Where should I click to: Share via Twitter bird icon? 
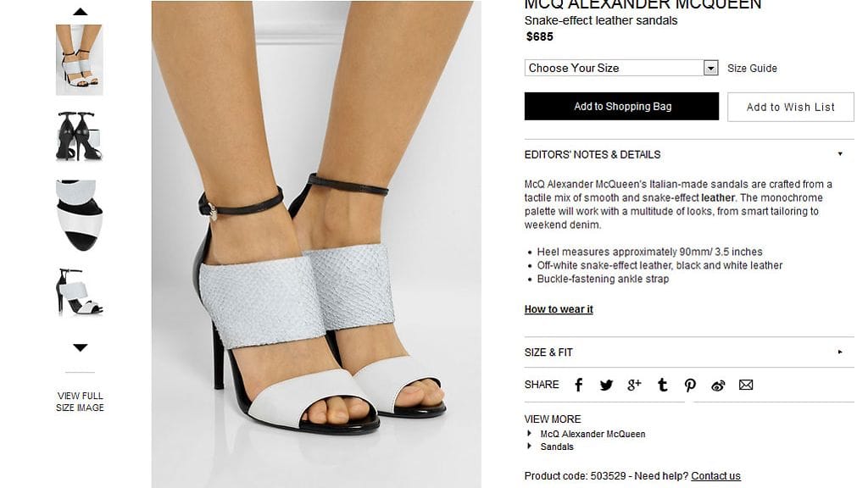[606, 385]
